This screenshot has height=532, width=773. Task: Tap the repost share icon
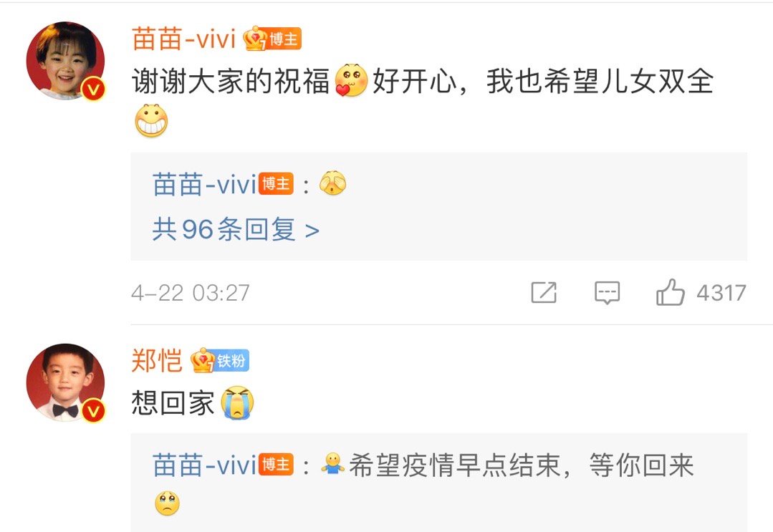(544, 293)
